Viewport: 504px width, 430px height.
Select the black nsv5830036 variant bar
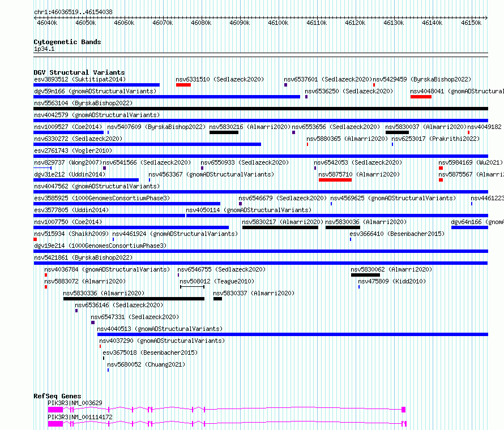(343, 227)
